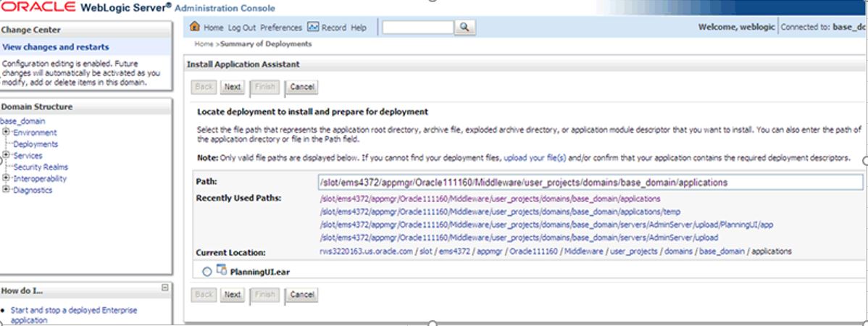868x326 pixels.
Task: Open Diagnostics in Domain Structure tree
Action: point(33,191)
